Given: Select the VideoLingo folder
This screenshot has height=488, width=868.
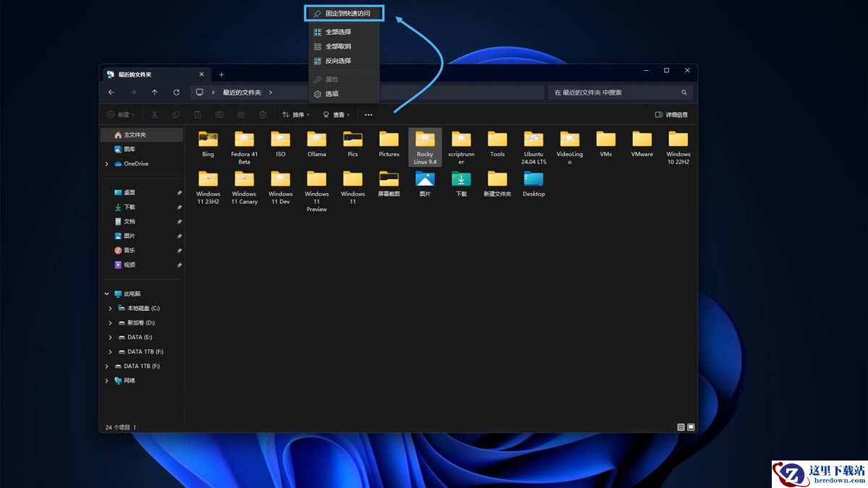Looking at the screenshot, I should [x=570, y=147].
